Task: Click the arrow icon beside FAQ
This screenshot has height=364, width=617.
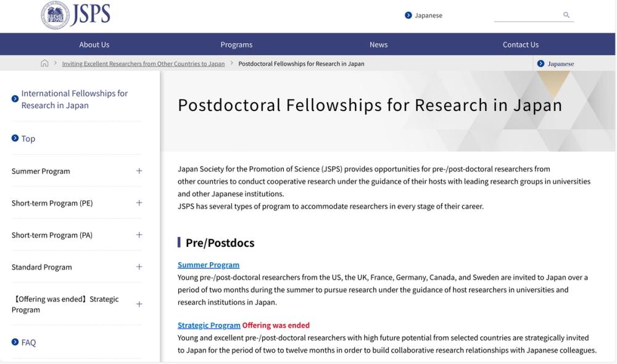Action: click(x=15, y=342)
